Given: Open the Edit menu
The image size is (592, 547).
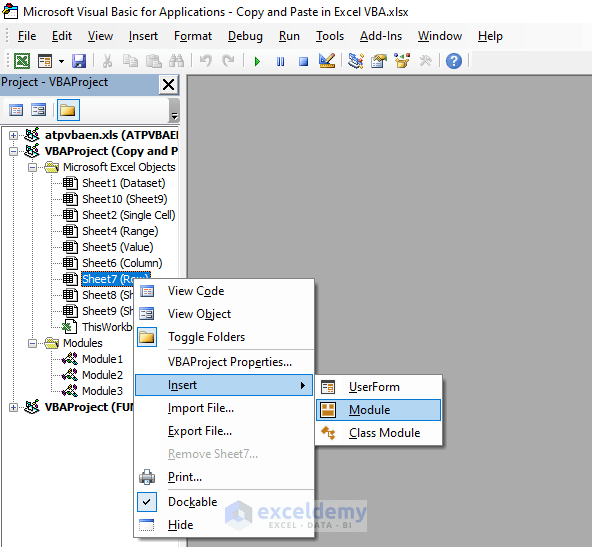Looking at the screenshot, I should click(x=62, y=36).
